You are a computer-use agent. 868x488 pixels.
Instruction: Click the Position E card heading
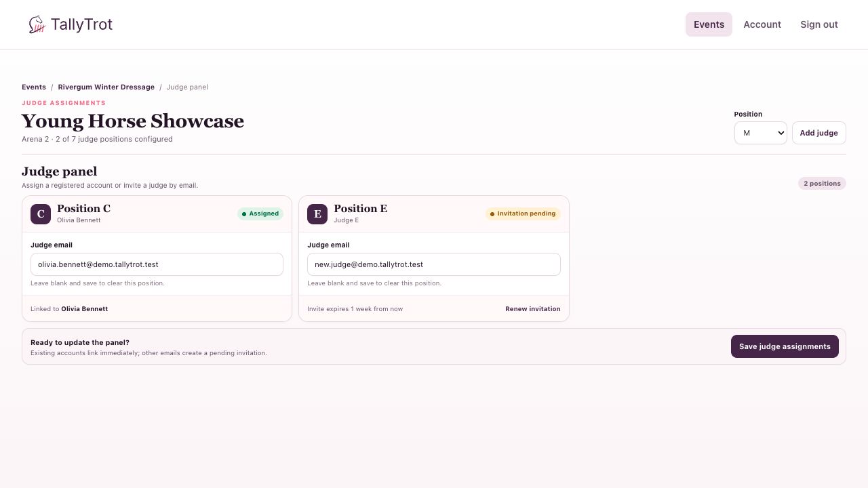361,209
